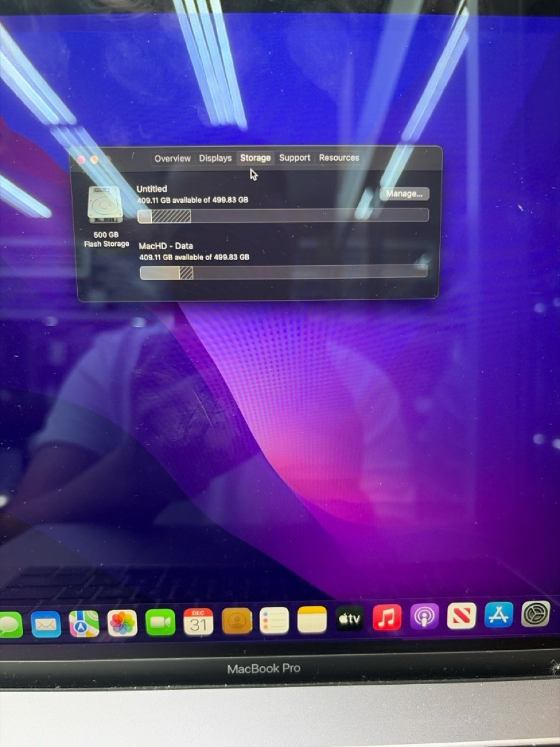Click the "MacHD - Data" volume name
The image size is (560, 747).
click(x=166, y=246)
